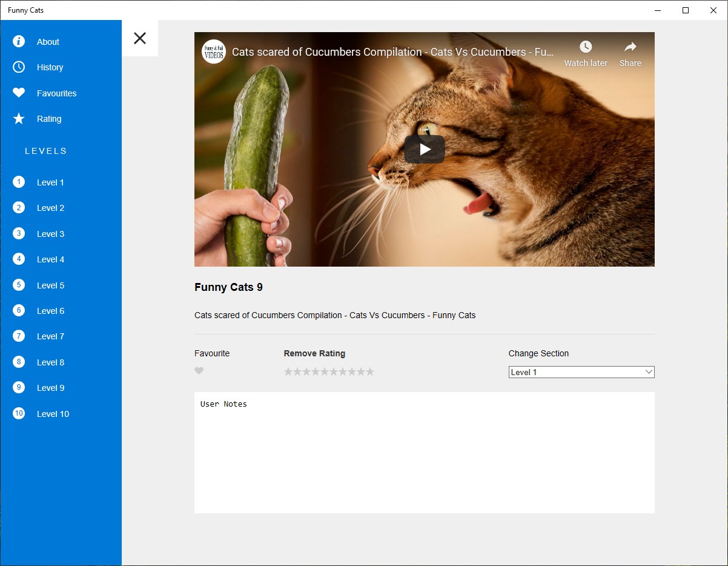Go to Level 7 in sidebar
Screen dimensions: 728x566
[50, 336]
